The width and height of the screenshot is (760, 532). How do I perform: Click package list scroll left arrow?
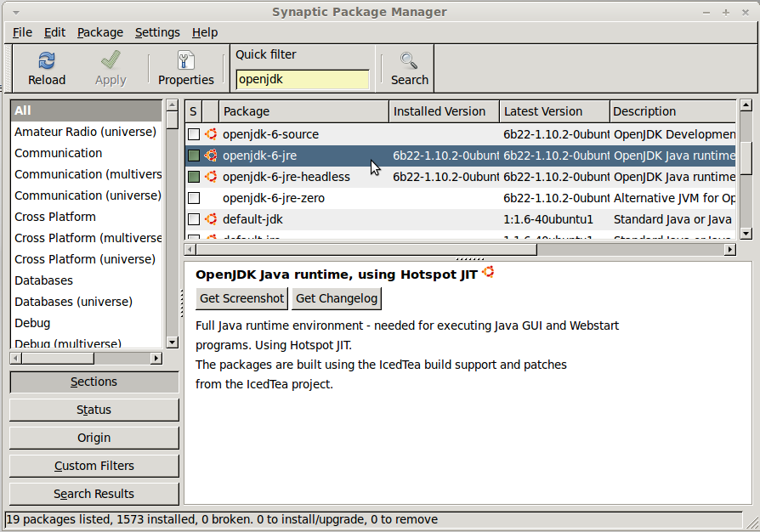tap(190, 250)
